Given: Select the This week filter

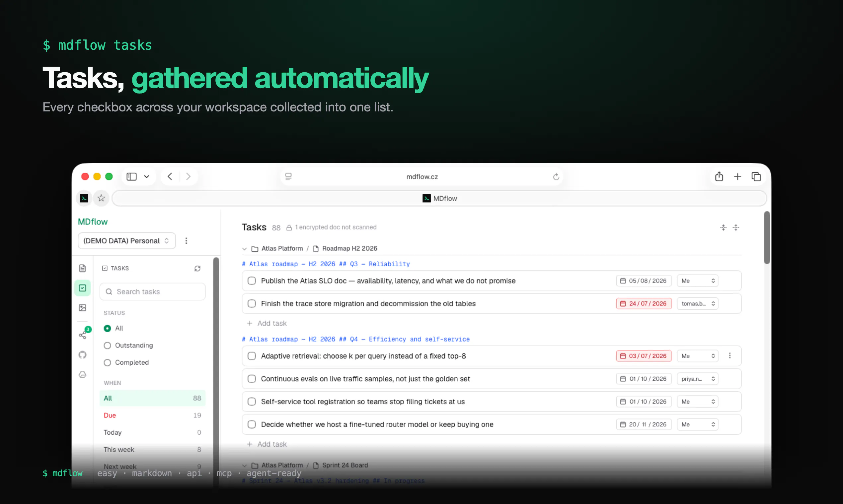Looking at the screenshot, I should [x=153, y=450].
